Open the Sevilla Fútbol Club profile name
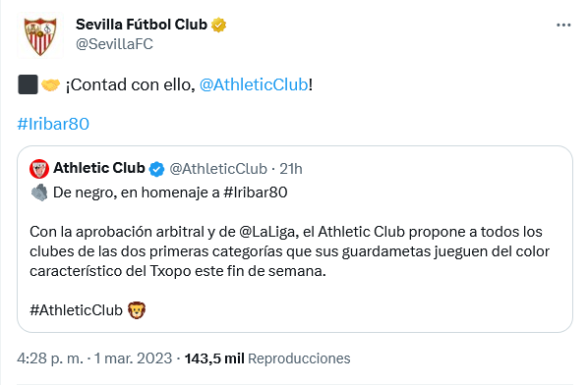588x385 pixels. [142, 25]
